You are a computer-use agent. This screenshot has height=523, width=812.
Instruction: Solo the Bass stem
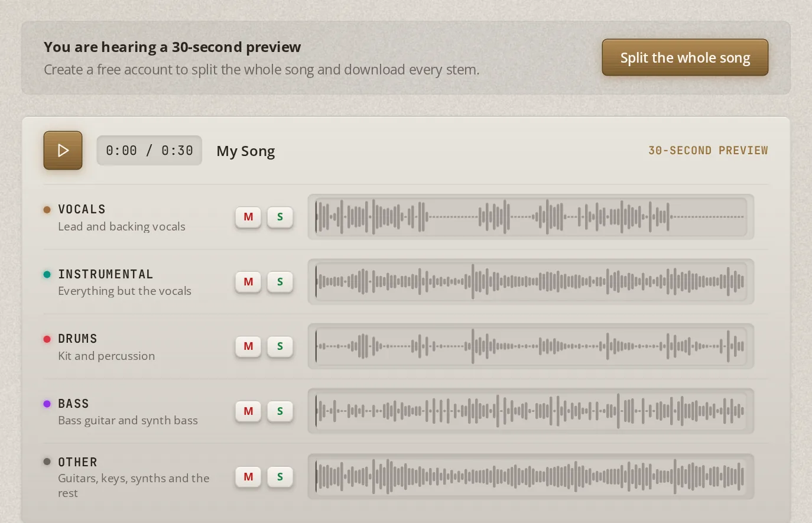click(280, 411)
